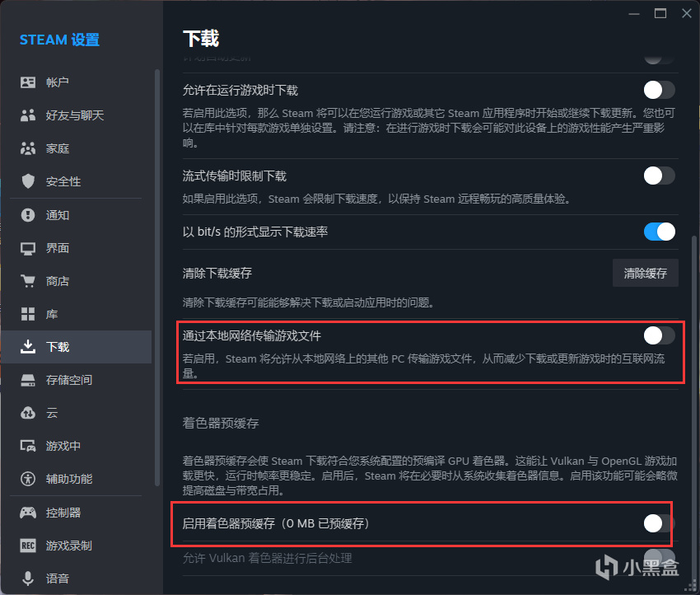Viewport: 700px width, 595px height.
Task: Click the 允许 Vulkan 着色器进行后台处理 label
Action: click(267, 558)
